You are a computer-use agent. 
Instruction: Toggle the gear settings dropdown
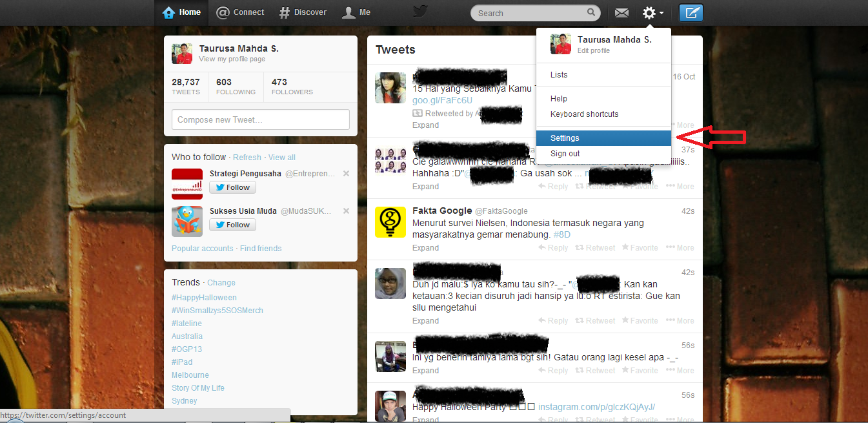click(x=653, y=13)
